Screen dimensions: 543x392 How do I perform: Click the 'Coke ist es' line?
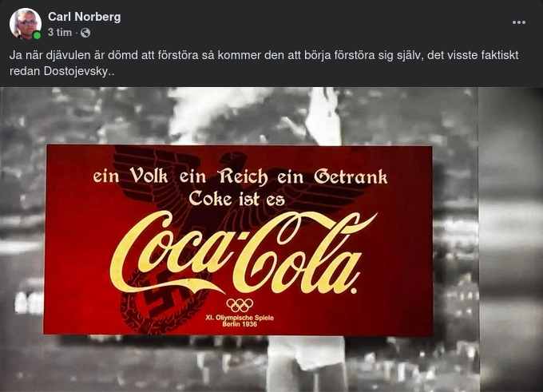[x=237, y=199]
